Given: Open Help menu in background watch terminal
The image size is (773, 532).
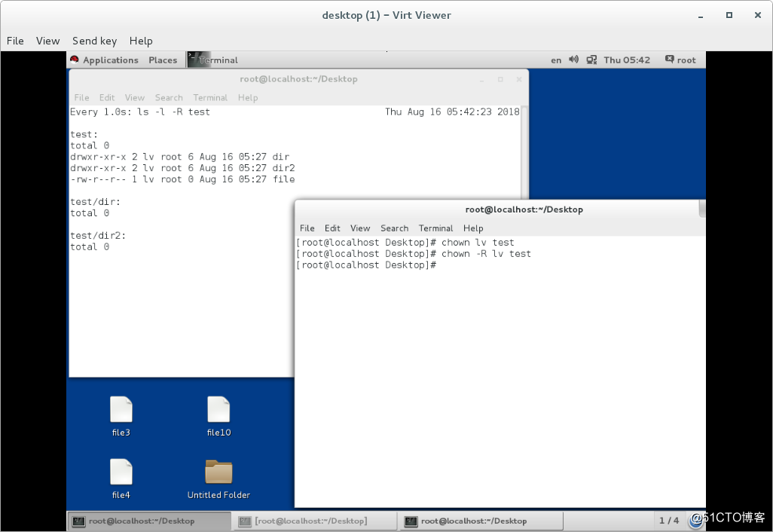Looking at the screenshot, I should click(248, 98).
